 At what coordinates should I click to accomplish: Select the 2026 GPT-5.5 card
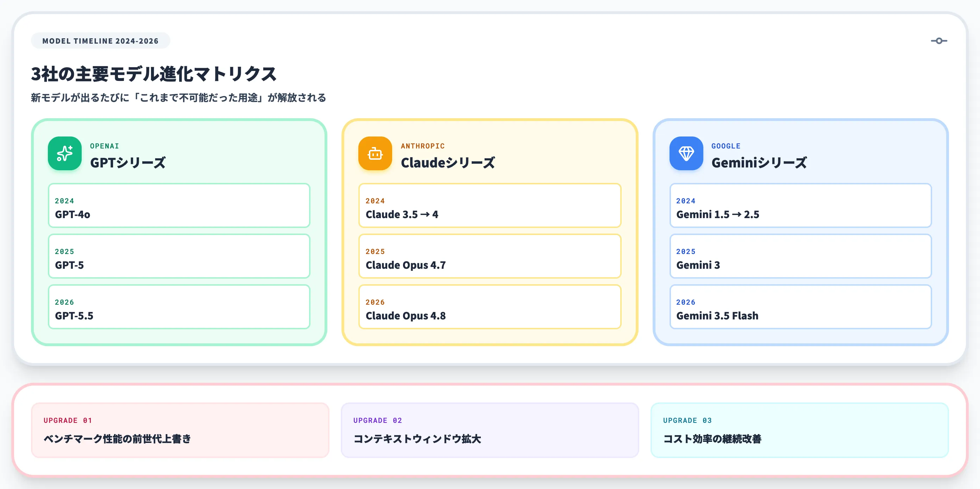[179, 306]
